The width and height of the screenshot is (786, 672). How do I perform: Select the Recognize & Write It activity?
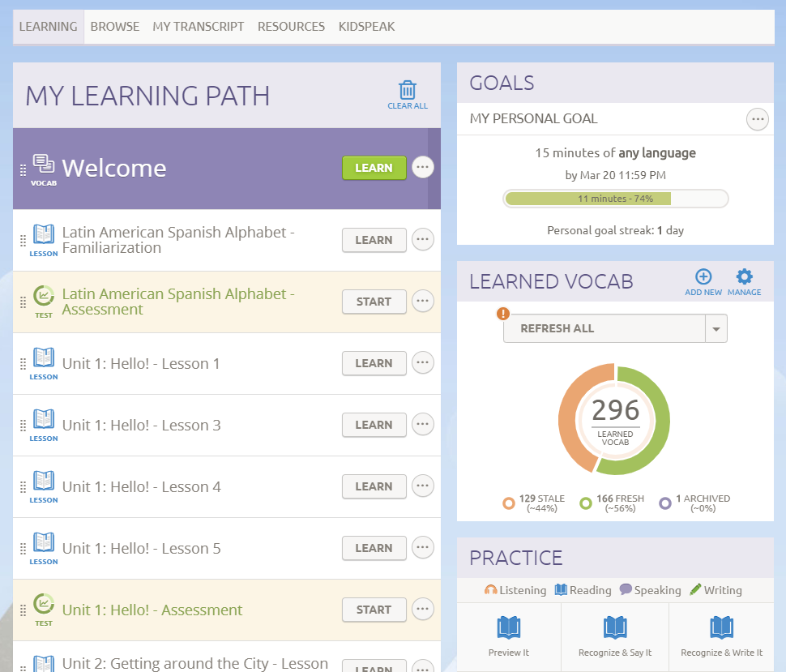coord(721,628)
